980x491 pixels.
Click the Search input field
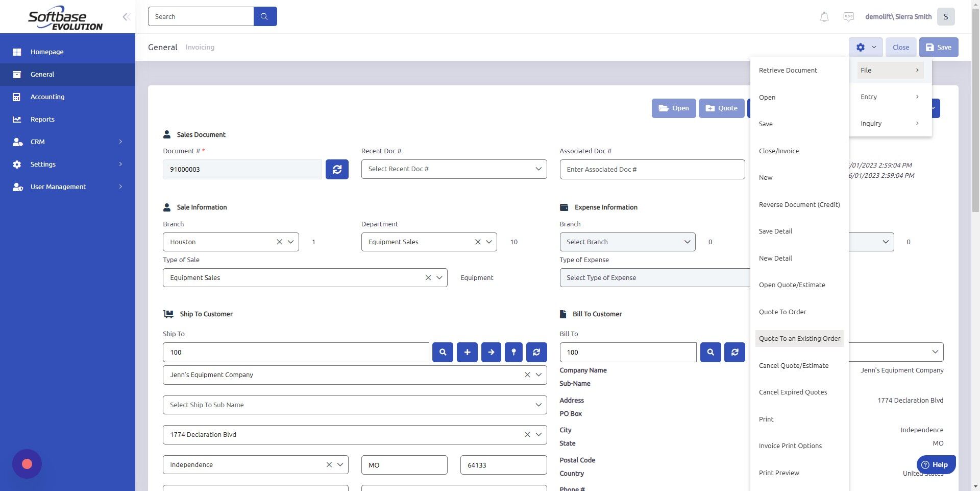201,16
